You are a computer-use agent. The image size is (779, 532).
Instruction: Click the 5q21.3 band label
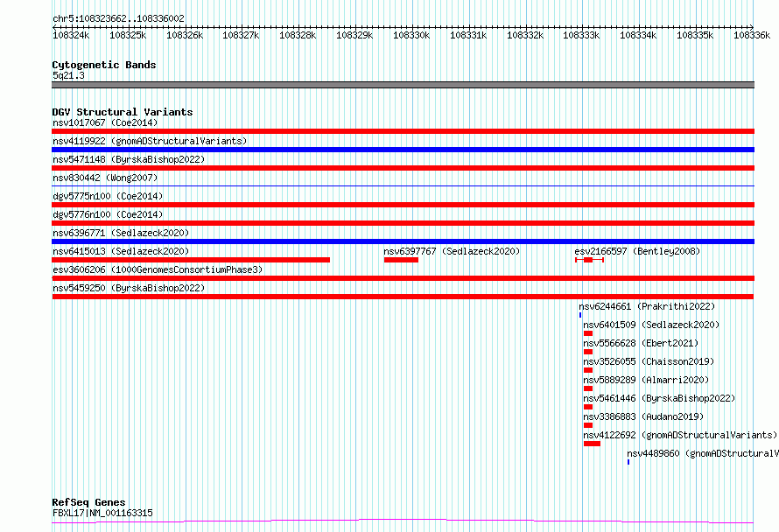[68, 75]
